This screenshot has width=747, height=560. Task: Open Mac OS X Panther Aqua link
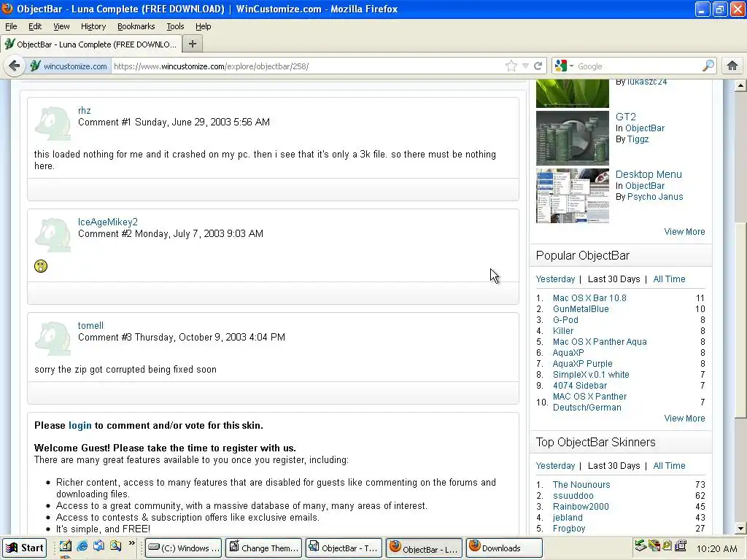point(600,342)
